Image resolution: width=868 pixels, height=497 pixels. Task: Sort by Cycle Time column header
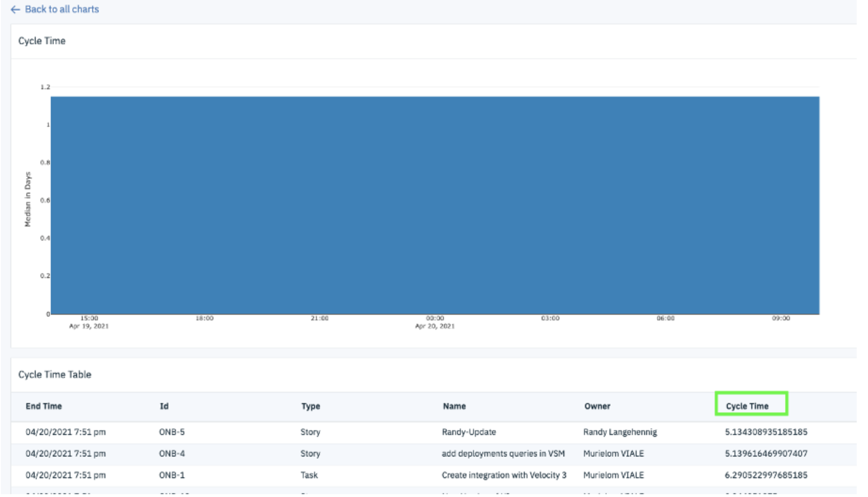point(747,406)
